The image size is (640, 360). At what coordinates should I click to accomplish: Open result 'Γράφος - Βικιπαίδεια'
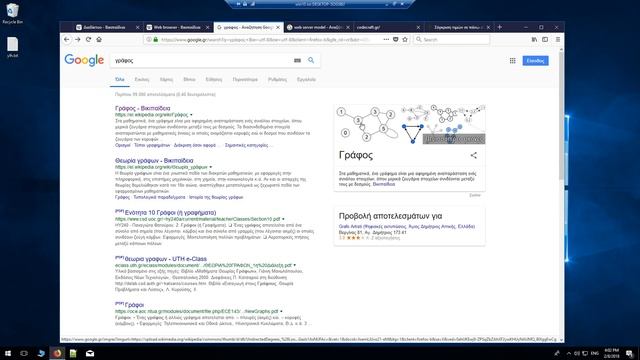[142, 108]
